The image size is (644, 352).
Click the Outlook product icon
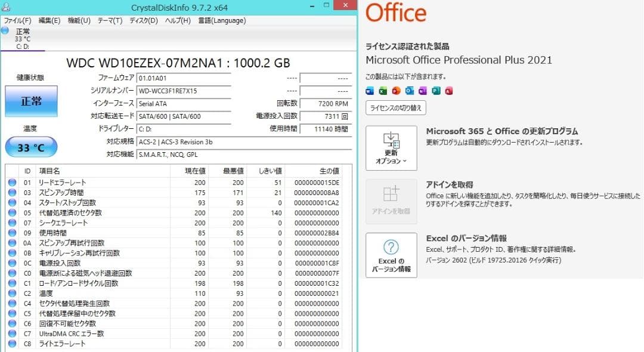coord(410,91)
